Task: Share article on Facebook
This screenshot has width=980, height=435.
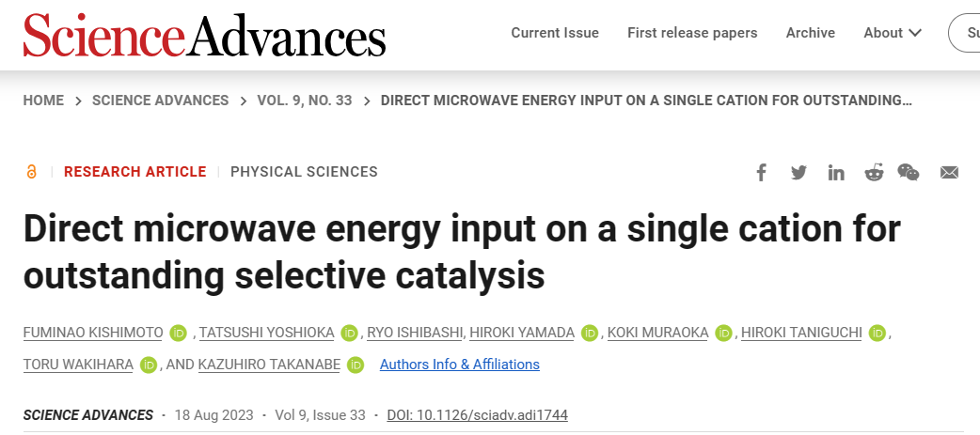Action: tap(761, 172)
